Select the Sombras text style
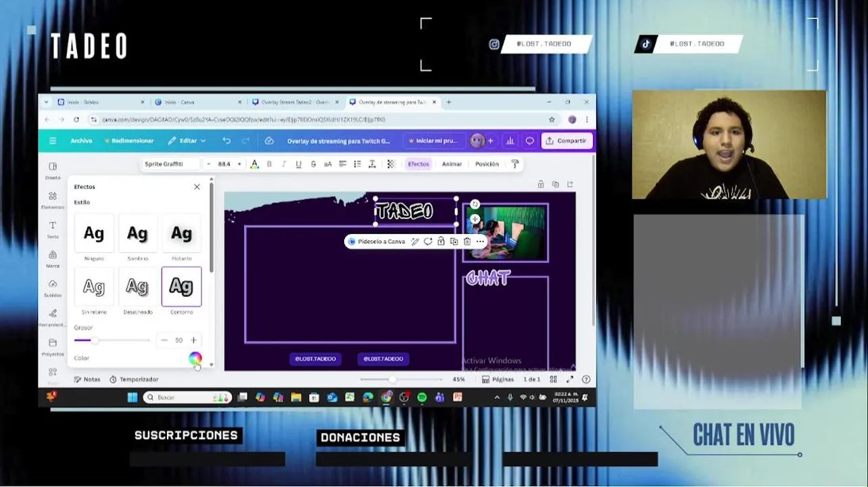This screenshot has width=868, height=487. click(x=137, y=233)
